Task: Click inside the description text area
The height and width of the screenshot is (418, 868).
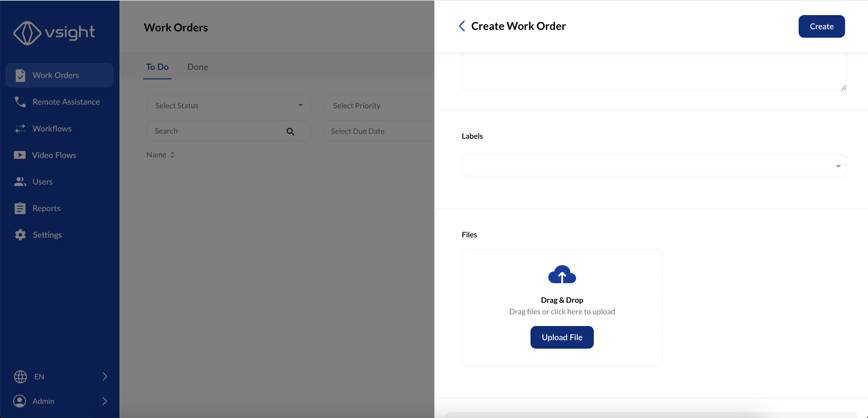Action: [x=654, y=71]
